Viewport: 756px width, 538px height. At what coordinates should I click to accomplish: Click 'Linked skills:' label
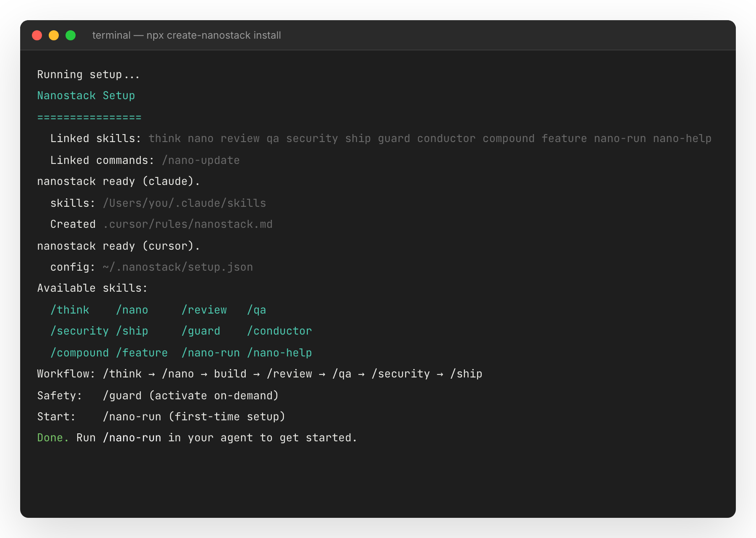click(95, 139)
